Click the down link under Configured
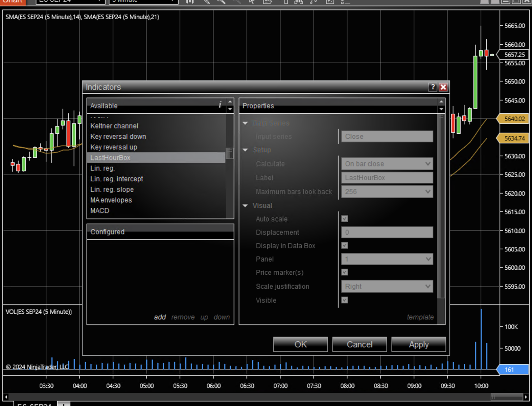This screenshot has height=406, width=532. point(222,317)
